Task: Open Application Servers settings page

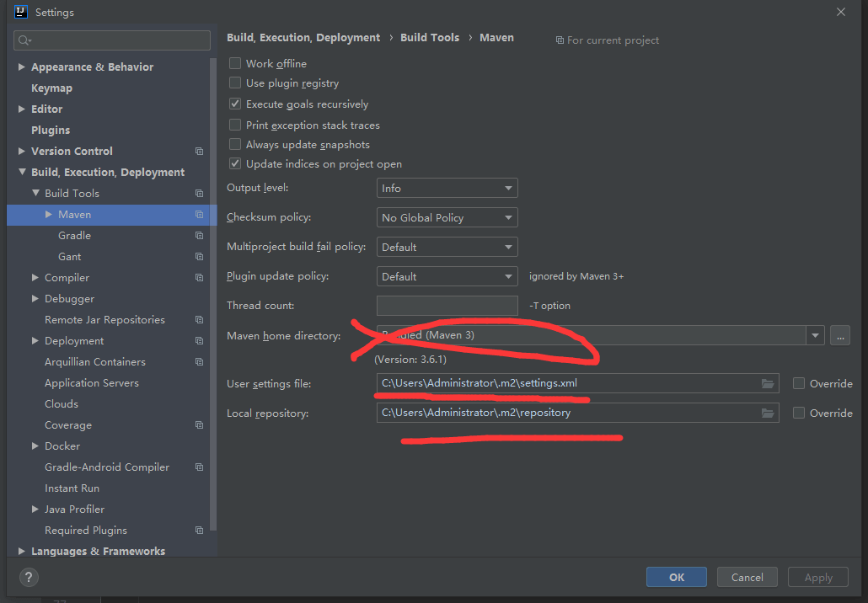Action: (x=91, y=383)
